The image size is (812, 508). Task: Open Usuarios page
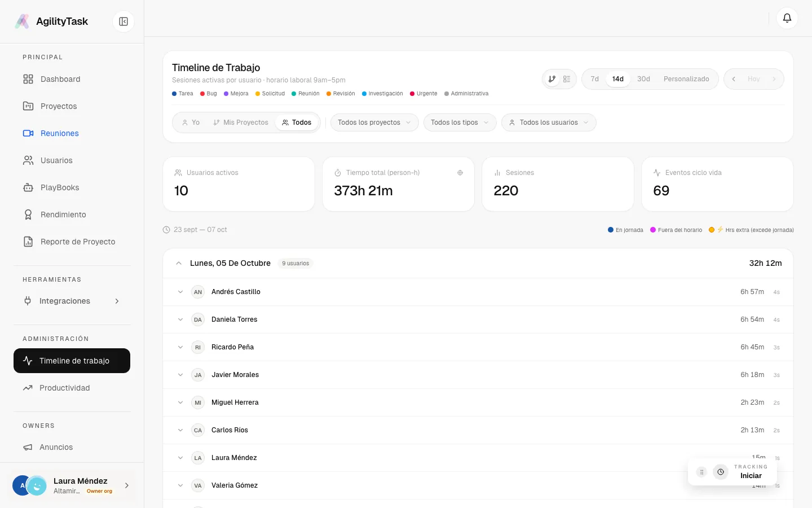point(72,160)
